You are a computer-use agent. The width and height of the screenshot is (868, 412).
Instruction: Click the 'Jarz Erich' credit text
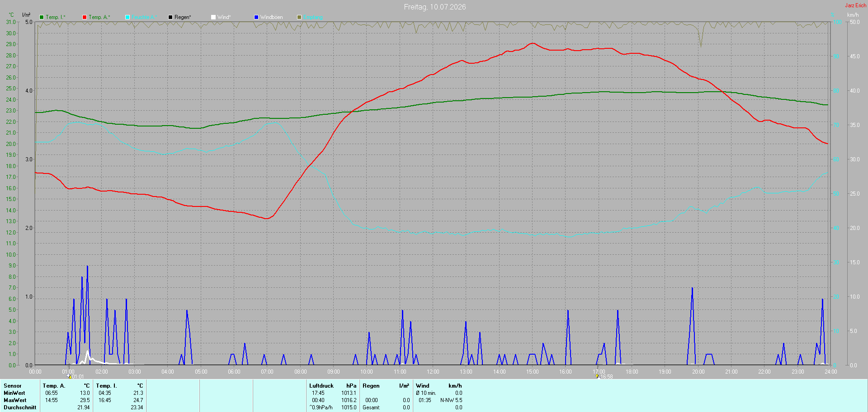[x=856, y=5]
